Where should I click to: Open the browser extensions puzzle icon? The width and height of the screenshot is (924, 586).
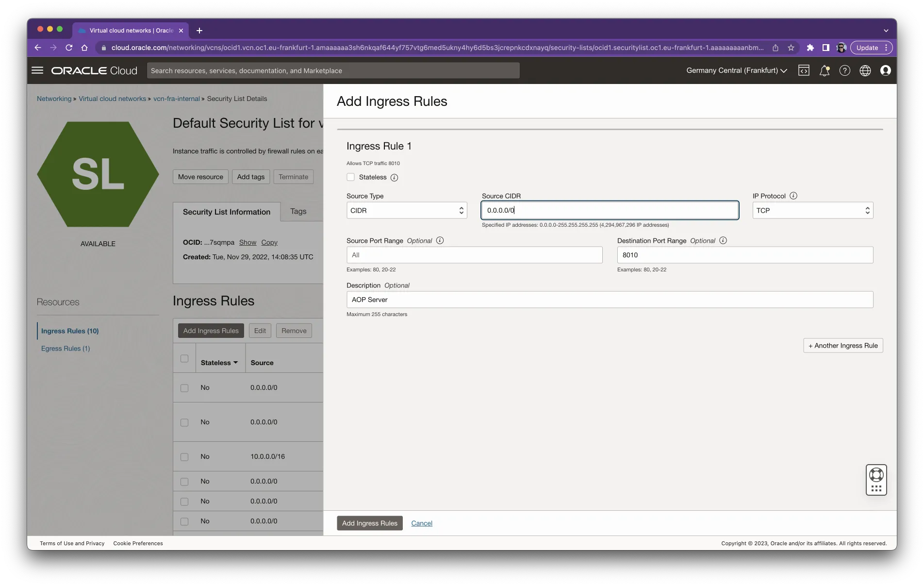click(x=810, y=48)
